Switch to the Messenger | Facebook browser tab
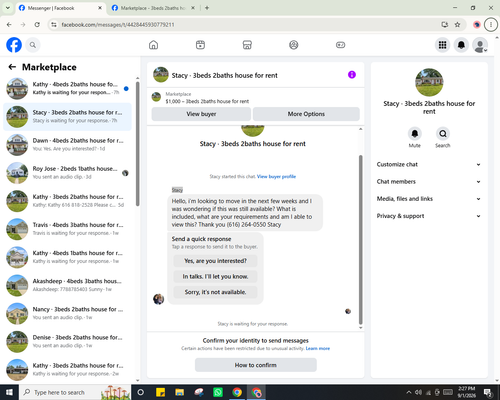 (x=60, y=8)
